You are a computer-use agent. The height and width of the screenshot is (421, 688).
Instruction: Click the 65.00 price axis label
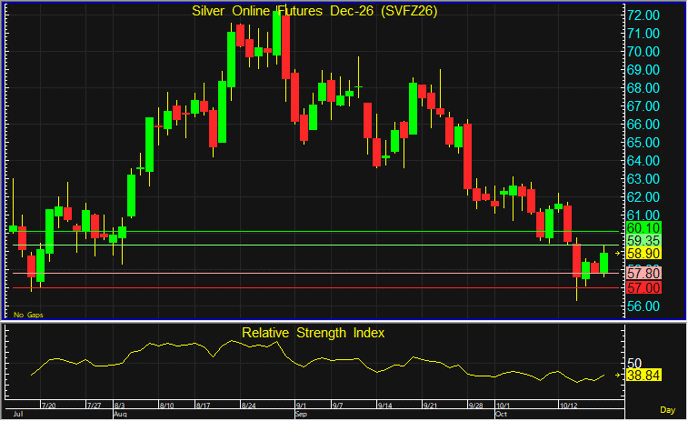point(643,143)
